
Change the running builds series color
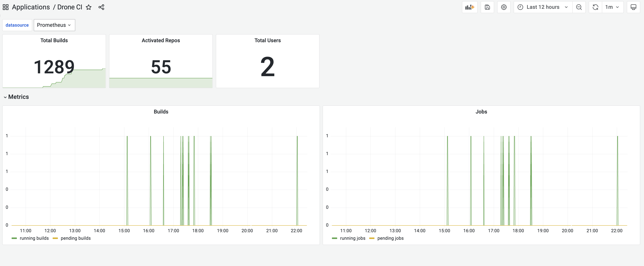click(14, 238)
